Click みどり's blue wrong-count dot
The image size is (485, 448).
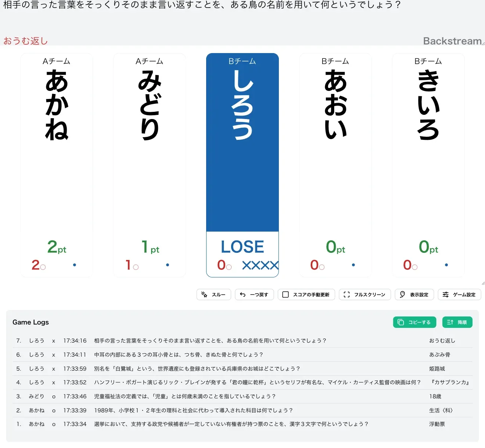(x=167, y=265)
